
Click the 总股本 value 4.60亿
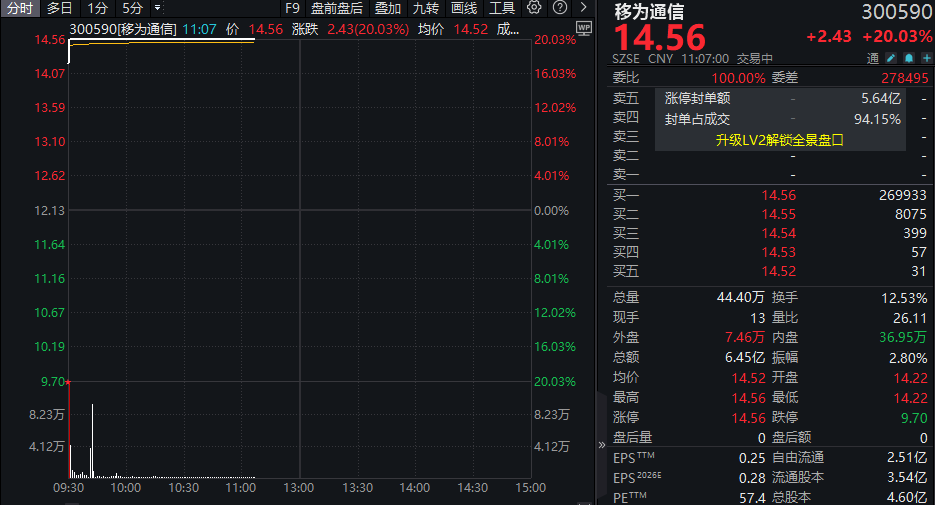point(907,497)
